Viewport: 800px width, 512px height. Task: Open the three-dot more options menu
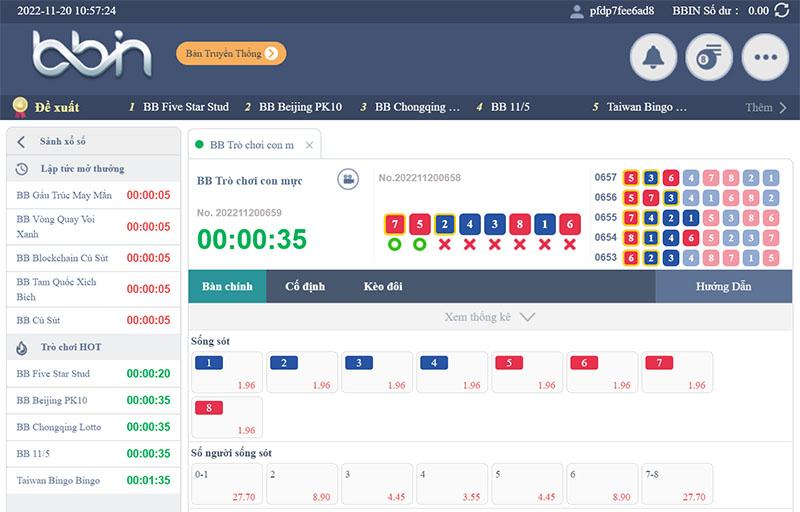point(765,57)
